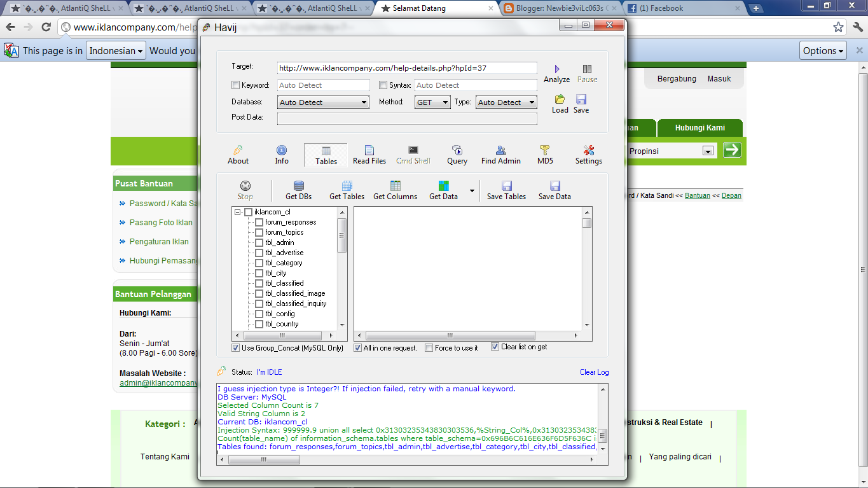Open the translate Options dropdown

pyautogui.click(x=823, y=51)
